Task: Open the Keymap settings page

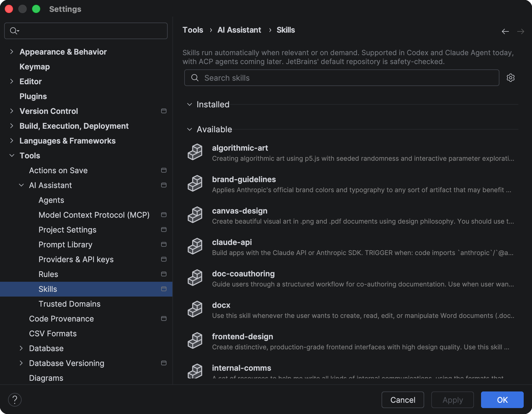Action: click(35, 67)
